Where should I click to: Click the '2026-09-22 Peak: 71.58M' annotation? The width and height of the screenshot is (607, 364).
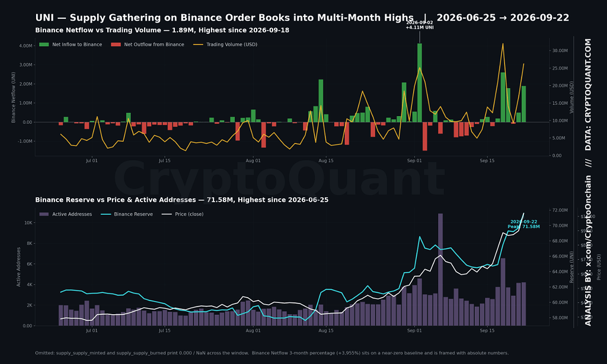coord(523,224)
